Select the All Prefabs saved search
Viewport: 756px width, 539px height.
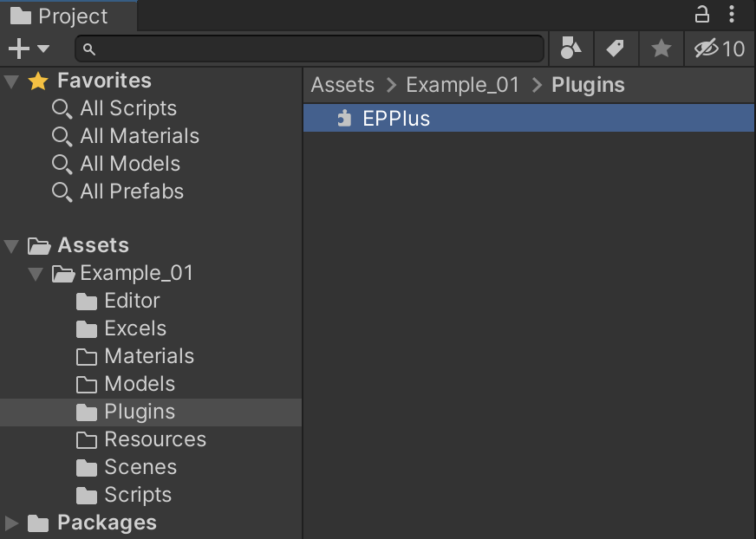click(x=132, y=192)
